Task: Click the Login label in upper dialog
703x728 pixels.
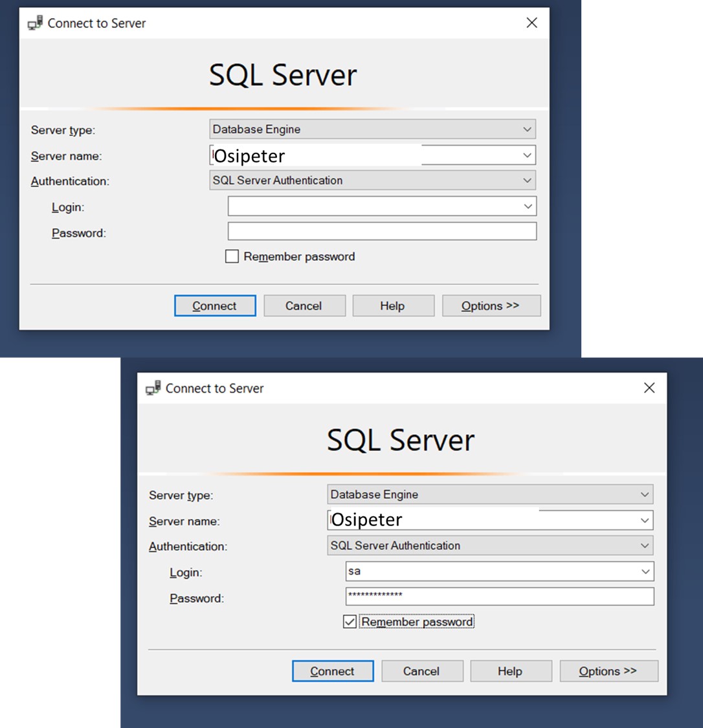Action: point(68,207)
